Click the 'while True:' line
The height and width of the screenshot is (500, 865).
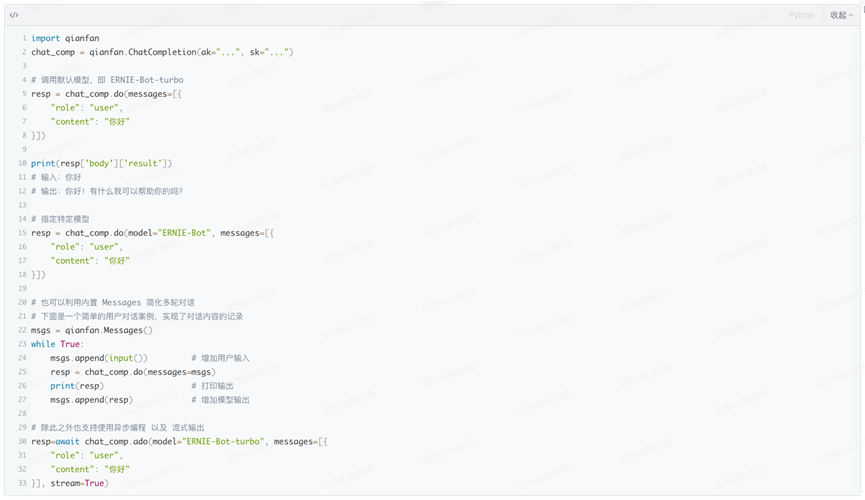(x=57, y=344)
